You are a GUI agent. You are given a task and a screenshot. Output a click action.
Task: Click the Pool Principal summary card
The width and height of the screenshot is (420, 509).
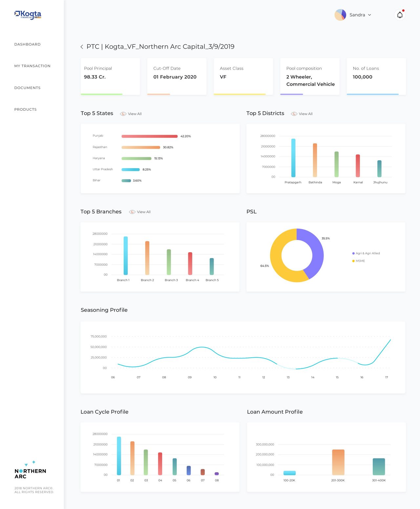(x=110, y=77)
